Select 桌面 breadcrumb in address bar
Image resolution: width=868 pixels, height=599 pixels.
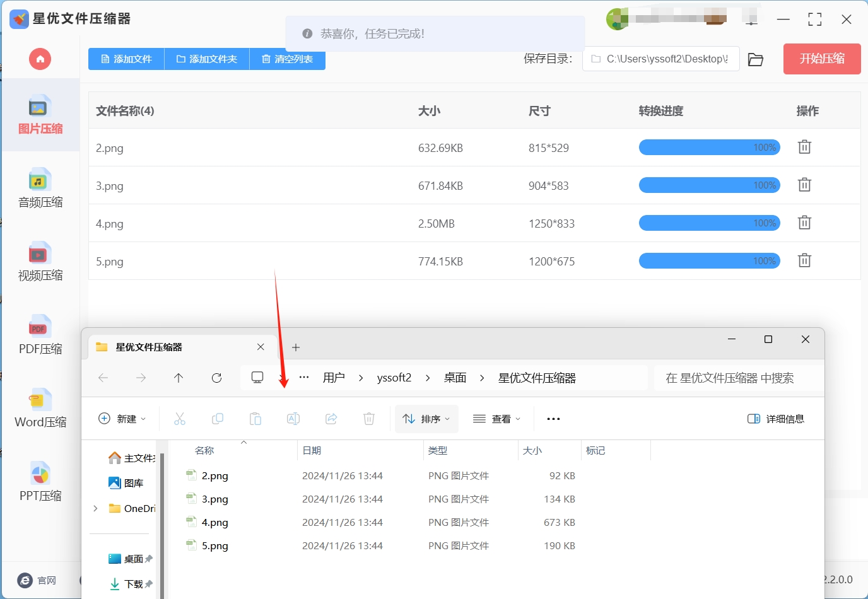tap(455, 378)
